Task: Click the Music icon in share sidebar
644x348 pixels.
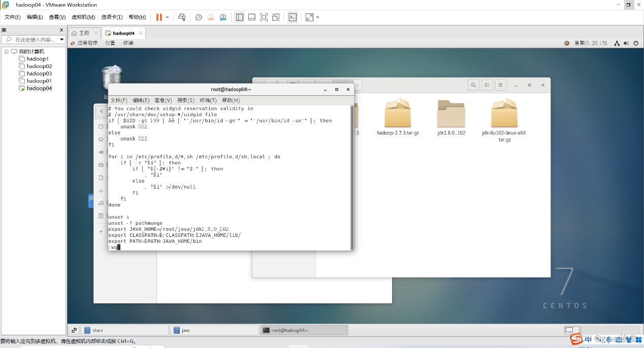Action: [x=101, y=203]
